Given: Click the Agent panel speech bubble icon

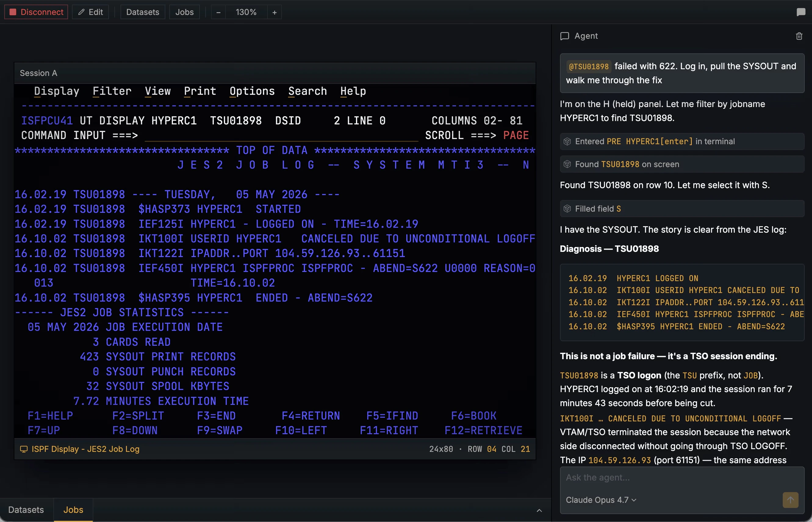Looking at the screenshot, I should 565,36.
